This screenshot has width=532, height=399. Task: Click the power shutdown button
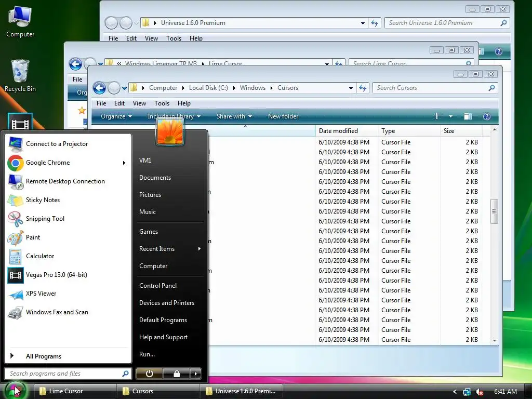click(149, 374)
